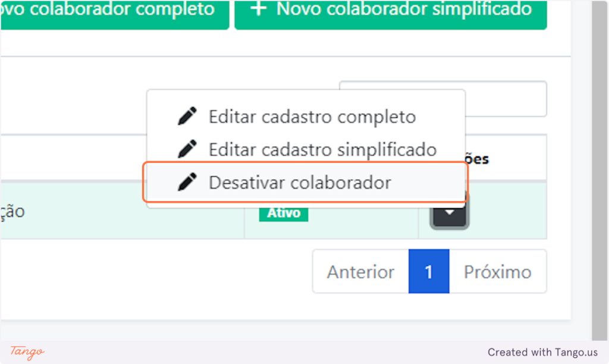Click the green Ativo status badge

pos(284,214)
